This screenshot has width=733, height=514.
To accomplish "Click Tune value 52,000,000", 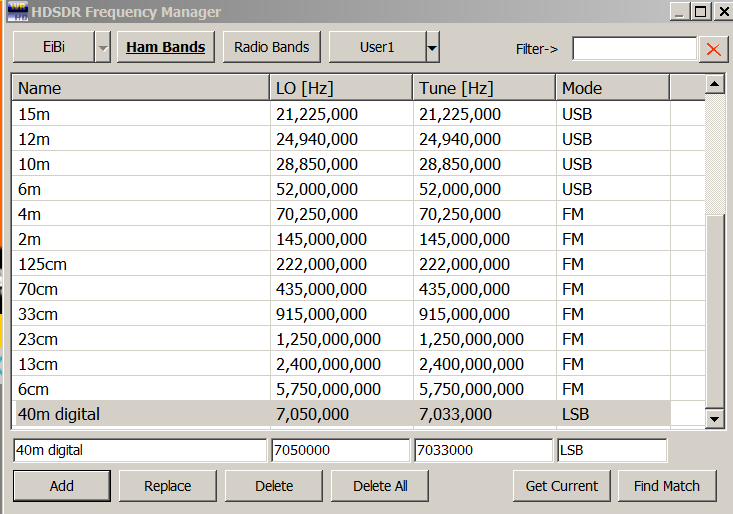I will coord(460,189).
